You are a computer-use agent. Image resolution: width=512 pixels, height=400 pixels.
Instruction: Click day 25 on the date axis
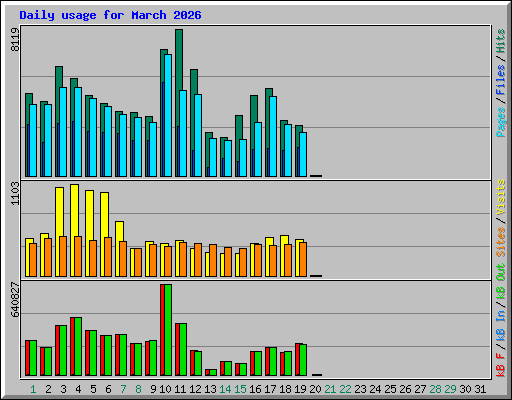click(x=390, y=389)
